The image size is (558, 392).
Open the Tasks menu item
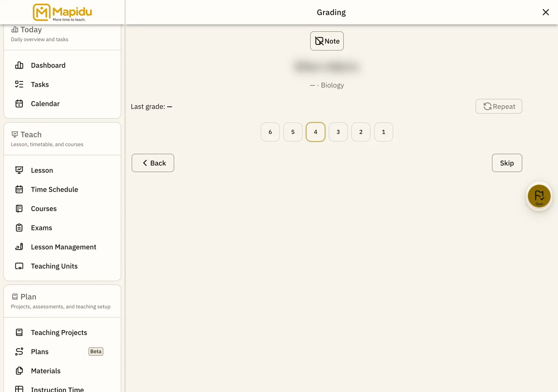(62, 84)
